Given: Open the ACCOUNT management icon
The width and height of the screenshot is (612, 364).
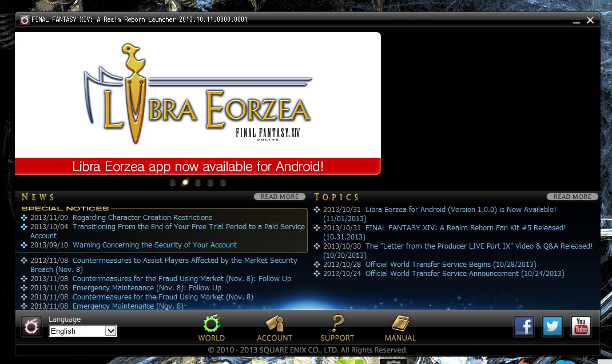Looking at the screenshot, I should click(275, 328).
